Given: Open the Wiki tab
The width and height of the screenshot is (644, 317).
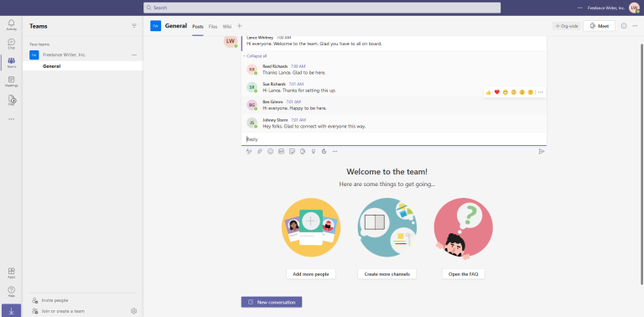Looking at the screenshot, I should 227,26.
